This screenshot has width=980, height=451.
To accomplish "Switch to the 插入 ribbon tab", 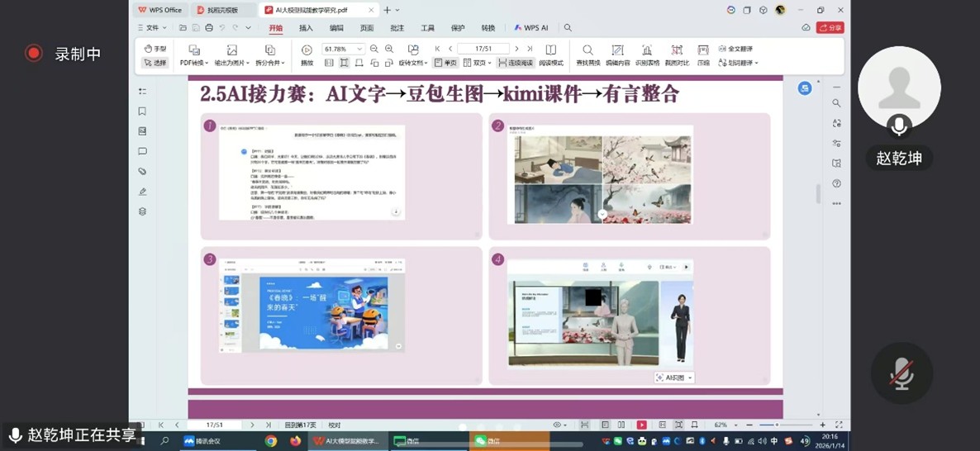I will point(307,27).
